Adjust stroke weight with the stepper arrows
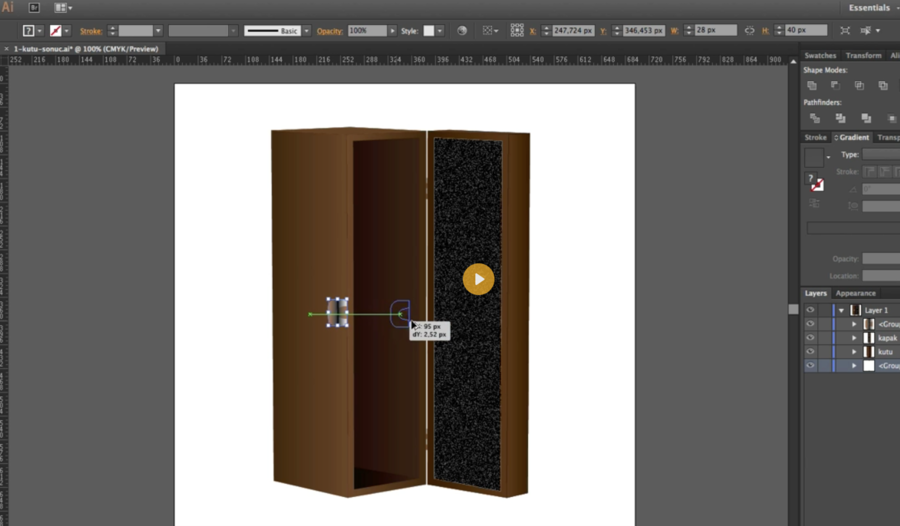The width and height of the screenshot is (900, 526). [x=112, y=30]
